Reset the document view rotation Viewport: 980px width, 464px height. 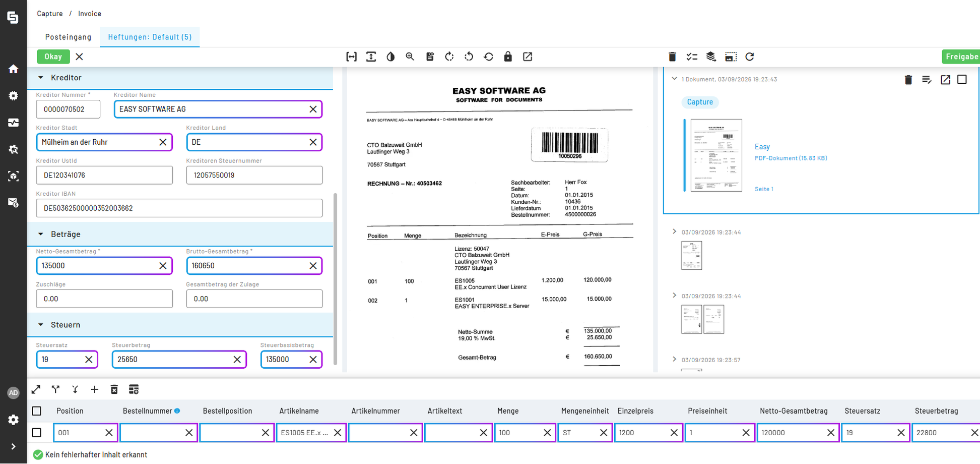(x=489, y=57)
